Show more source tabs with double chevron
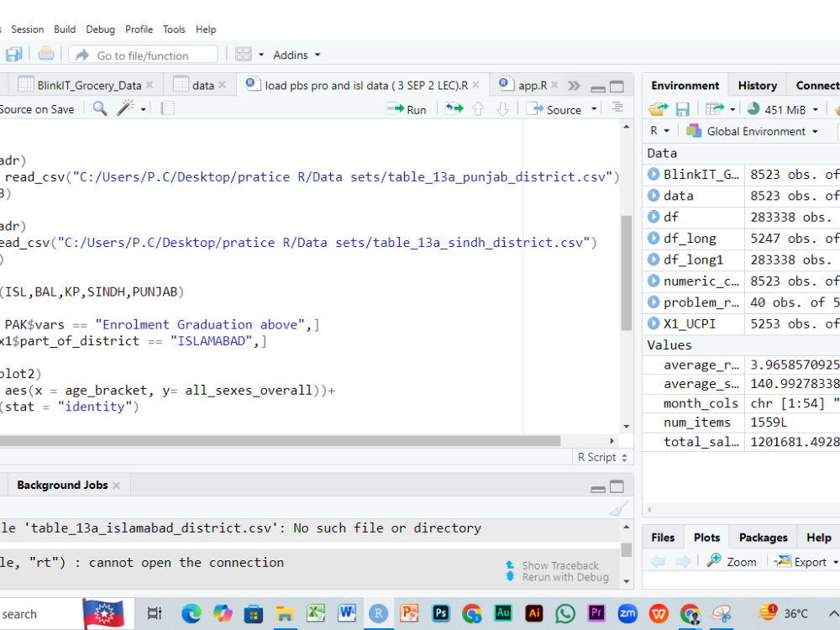Image resolution: width=840 pixels, height=630 pixels. click(x=574, y=86)
